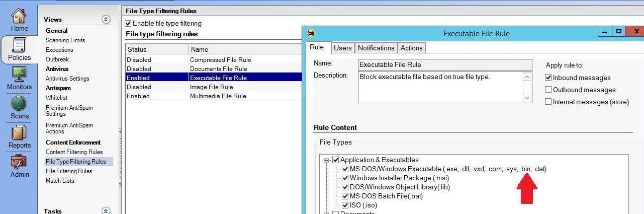Switch to the Users tab
This screenshot has height=214, width=644.
coord(343,48)
